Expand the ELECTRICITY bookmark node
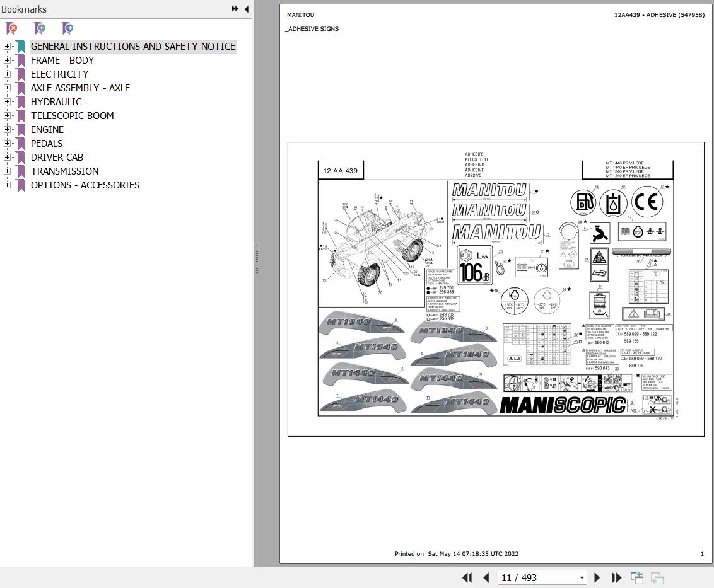 (x=7, y=74)
